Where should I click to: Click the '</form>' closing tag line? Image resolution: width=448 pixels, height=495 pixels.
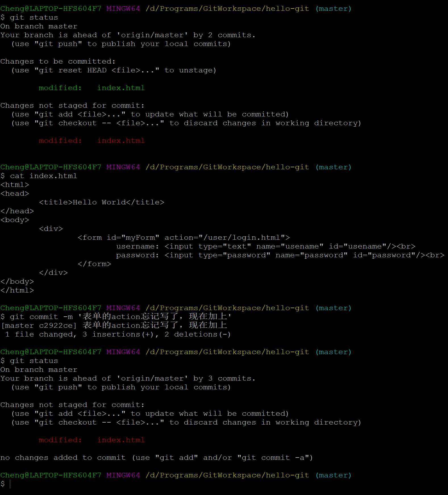[x=94, y=264]
